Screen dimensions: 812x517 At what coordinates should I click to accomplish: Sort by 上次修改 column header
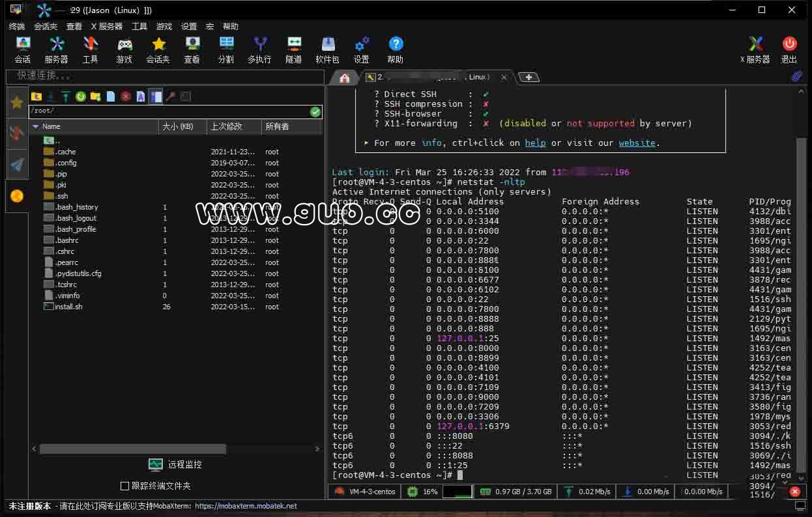234,126
